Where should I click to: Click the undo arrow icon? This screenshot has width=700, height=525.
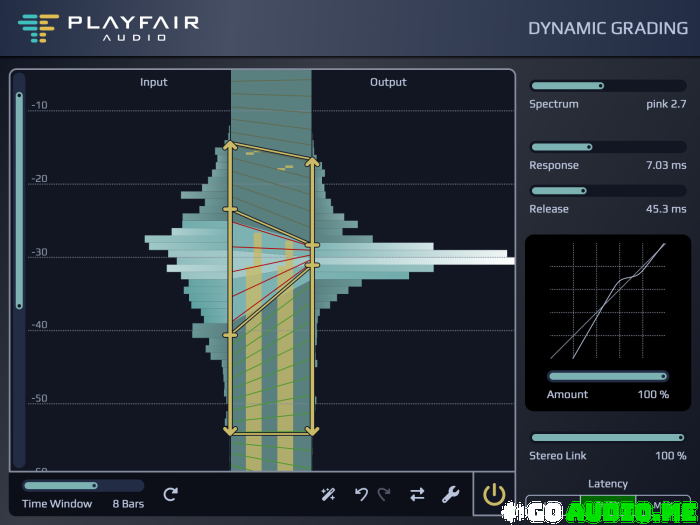(x=361, y=494)
